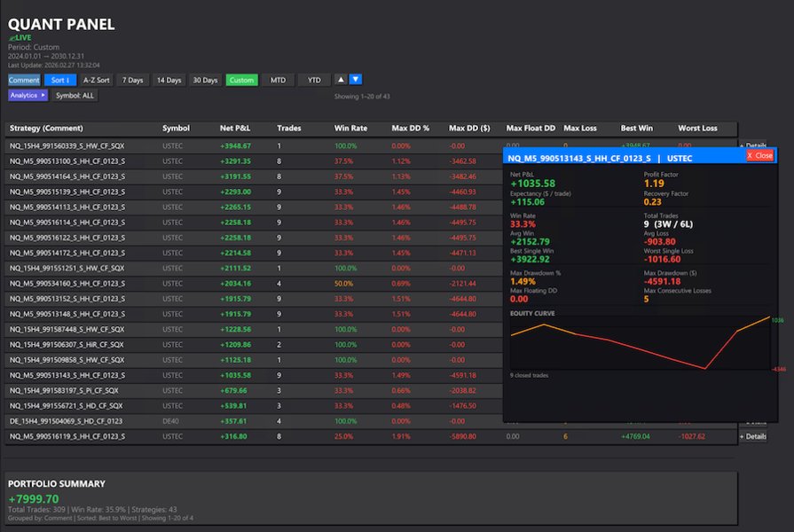Click the blue descending sort arrow icon
Image resolution: width=794 pixels, height=532 pixels.
(x=356, y=79)
